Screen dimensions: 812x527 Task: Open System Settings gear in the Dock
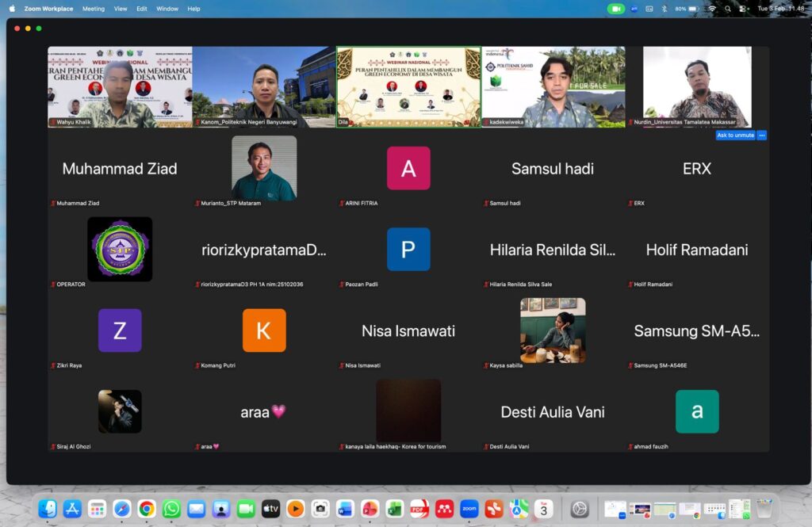[580, 509]
